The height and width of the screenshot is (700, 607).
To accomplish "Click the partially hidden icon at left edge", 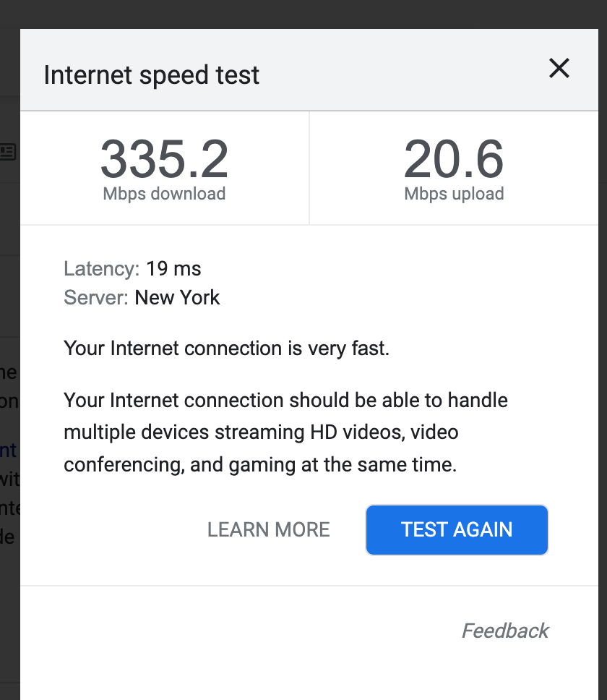I will [8, 152].
